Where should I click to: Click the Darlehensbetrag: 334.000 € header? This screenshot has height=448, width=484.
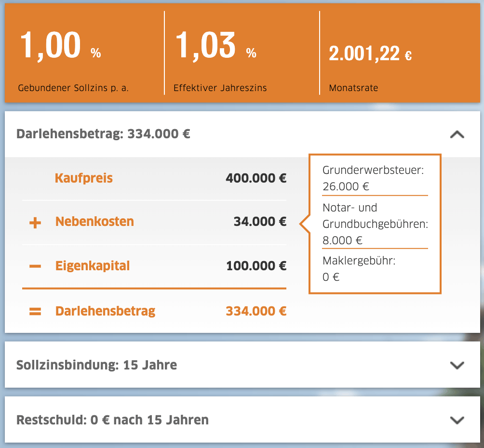[103, 134]
